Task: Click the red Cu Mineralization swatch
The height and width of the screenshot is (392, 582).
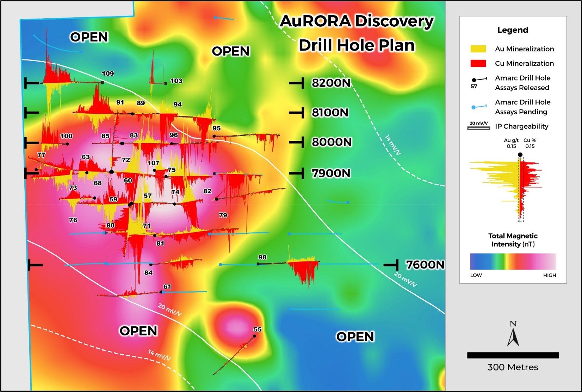Action: [x=478, y=63]
